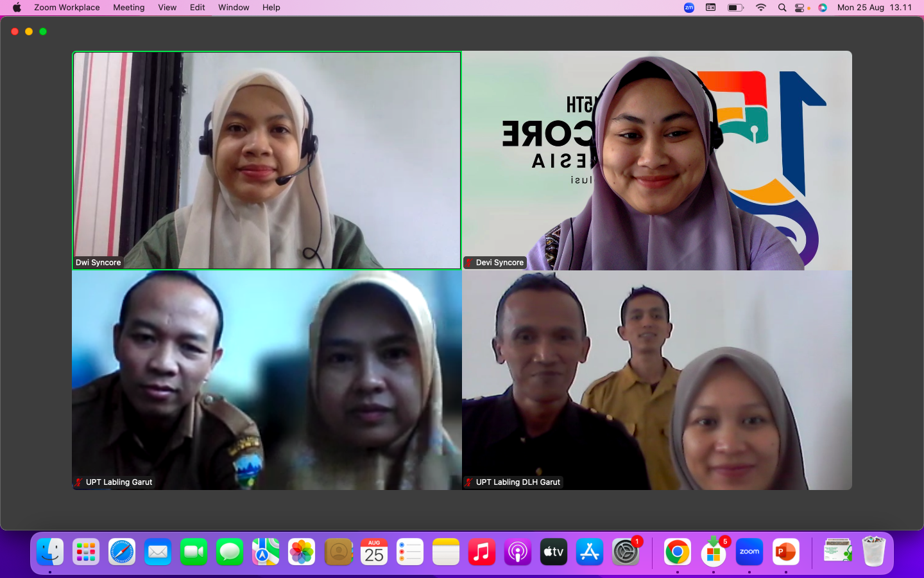Open Spotlight search magnifier icon
Image resolution: width=924 pixels, height=578 pixels.
tap(782, 8)
